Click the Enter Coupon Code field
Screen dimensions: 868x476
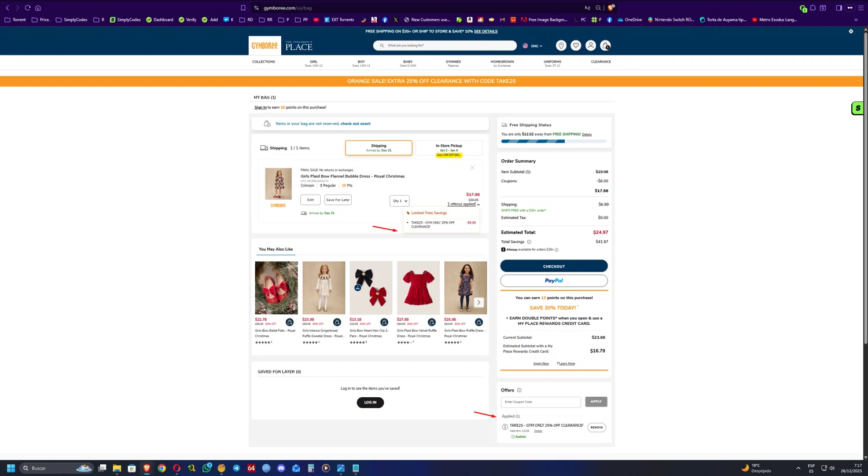pos(541,402)
